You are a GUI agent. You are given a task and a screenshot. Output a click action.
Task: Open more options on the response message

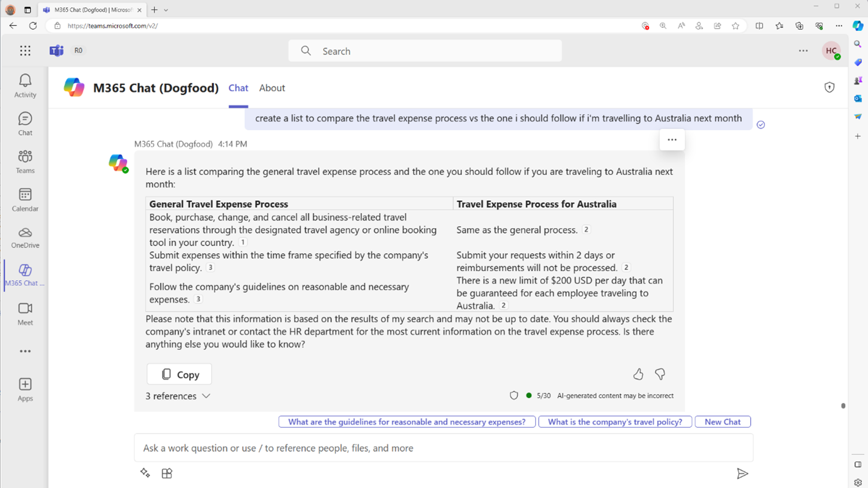[x=672, y=140]
